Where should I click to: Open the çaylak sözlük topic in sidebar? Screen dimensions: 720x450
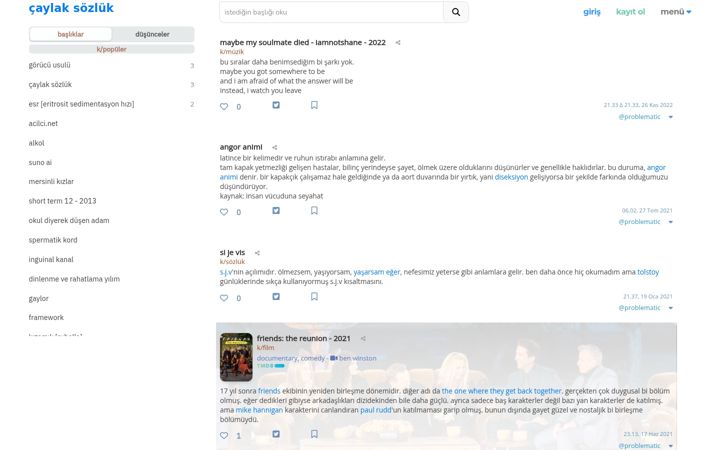(50, 84)
